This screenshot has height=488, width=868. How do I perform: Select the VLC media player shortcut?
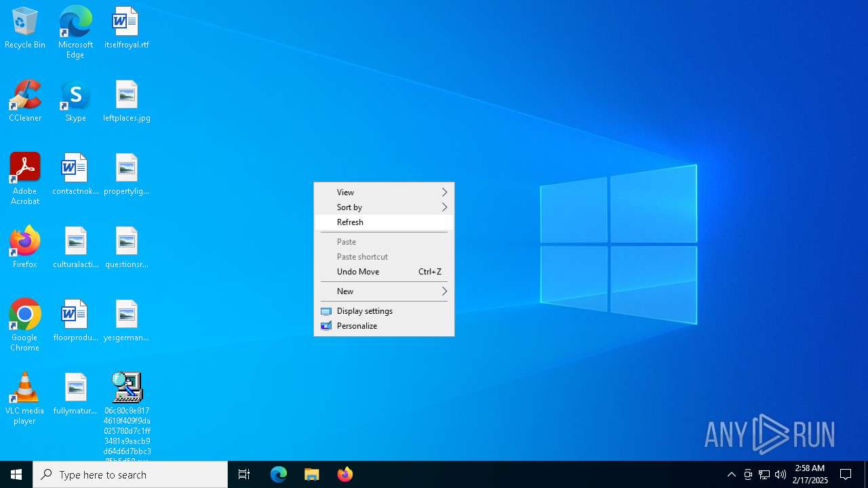(x=25, y=399)
